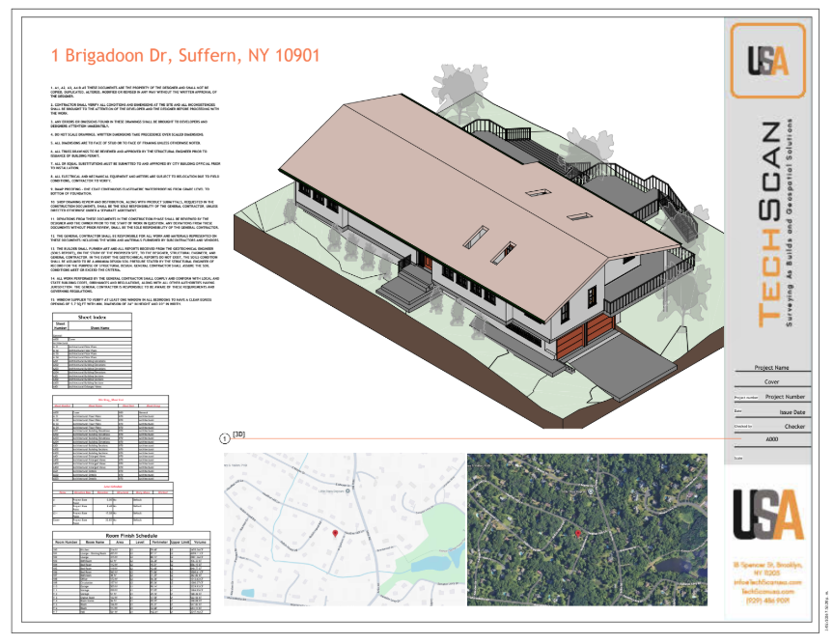Viewport: 833px width, 644px height.
Task: Click the Project Name field in title block
Action: [x=771, y=368]
